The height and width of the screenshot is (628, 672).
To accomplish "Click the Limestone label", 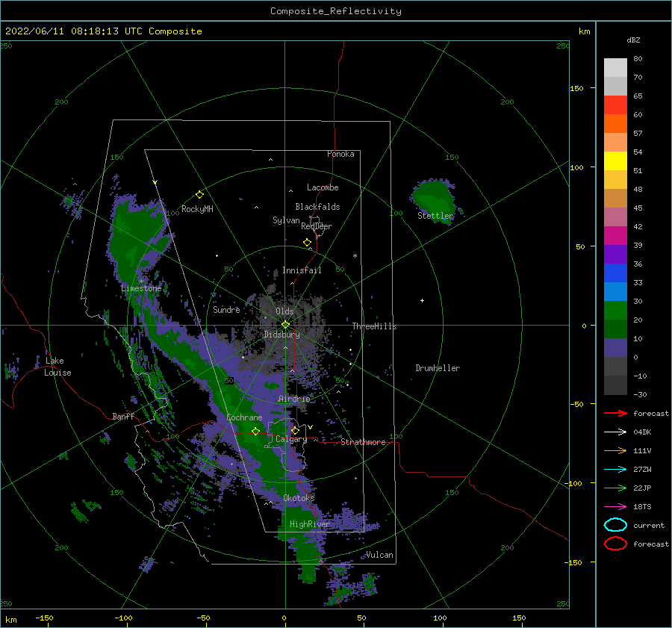I will [141, 288].
